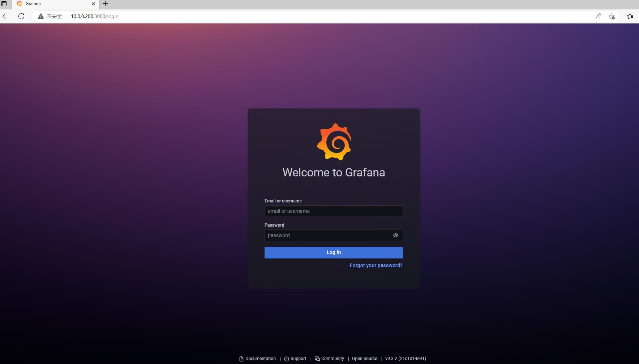Click the version v9.3.2 link
The width and height of the screenshot is (639, 364).
point(406,359)
